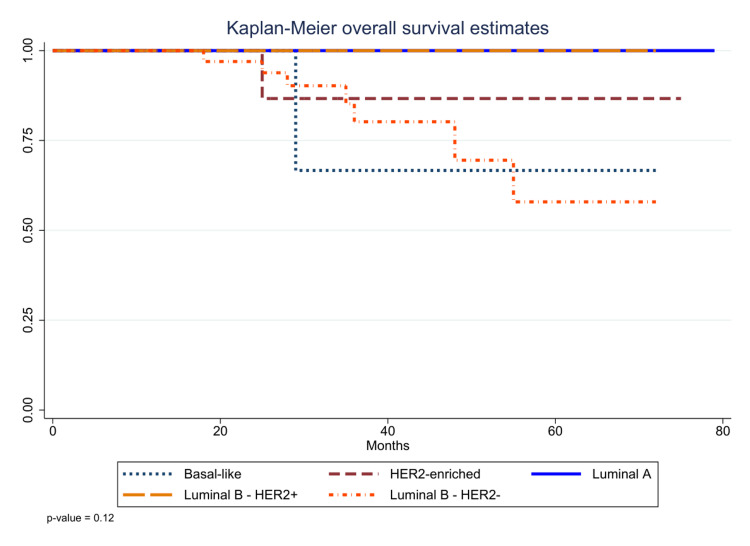Click the Luminal A legend label
This screenshot has height=546, width=750.
tap(621, 474)
